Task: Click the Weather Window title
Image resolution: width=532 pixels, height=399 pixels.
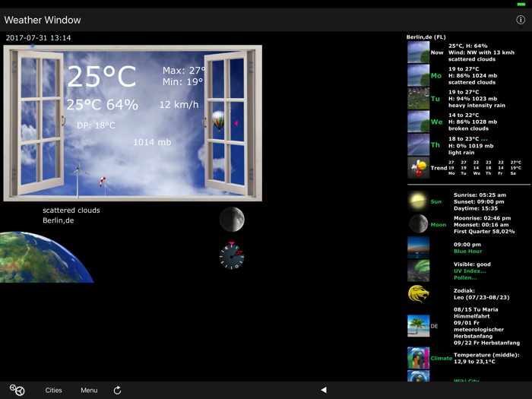Action: 43,20
